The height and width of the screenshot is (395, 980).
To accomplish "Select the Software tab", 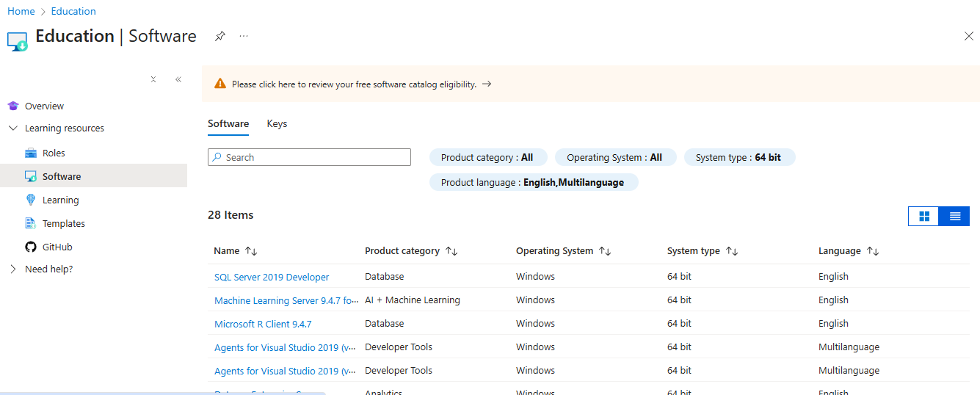I will point(228,123).
